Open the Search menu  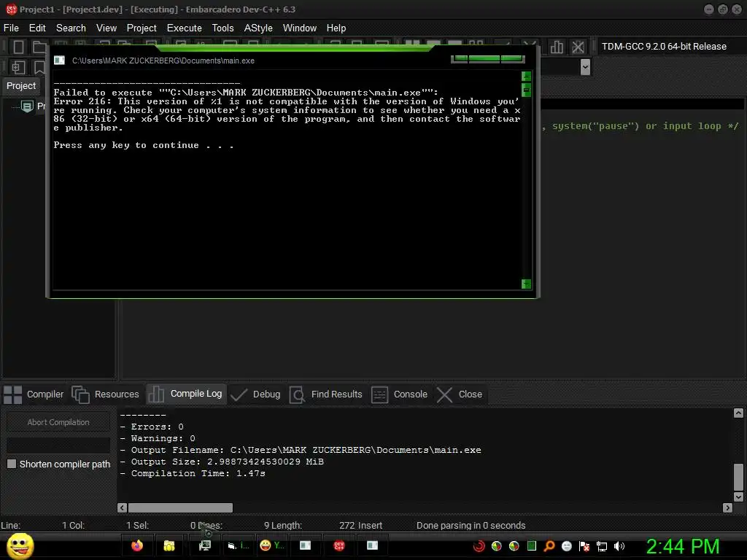pos(71,28)
